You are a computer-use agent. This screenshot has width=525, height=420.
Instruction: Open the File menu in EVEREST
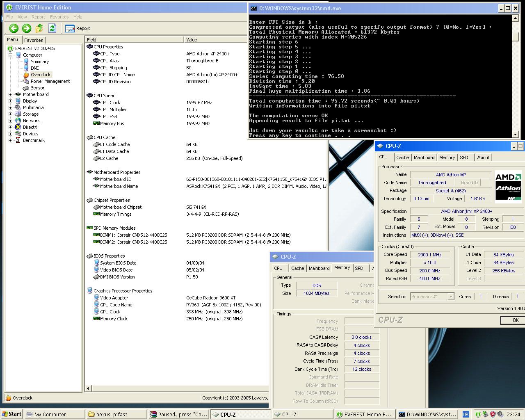pos(9,17)
